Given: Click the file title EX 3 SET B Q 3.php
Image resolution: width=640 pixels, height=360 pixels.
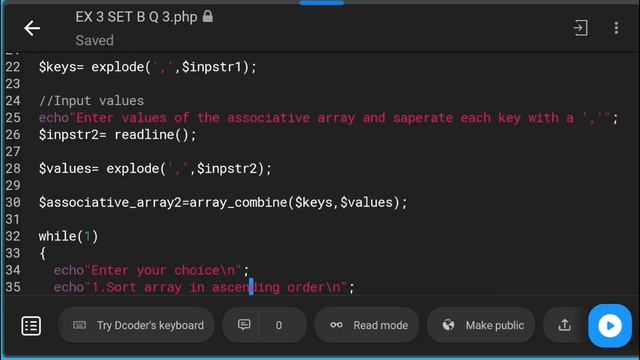Looking at the screenshot, I should pos(136,17).
